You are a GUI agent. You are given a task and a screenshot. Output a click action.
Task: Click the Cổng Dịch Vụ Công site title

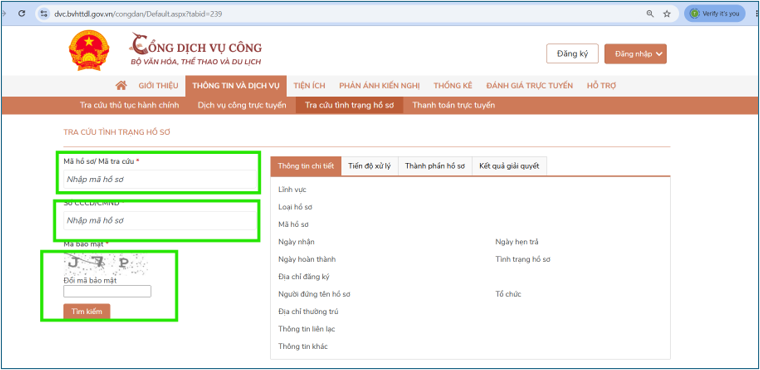point(196,49)
